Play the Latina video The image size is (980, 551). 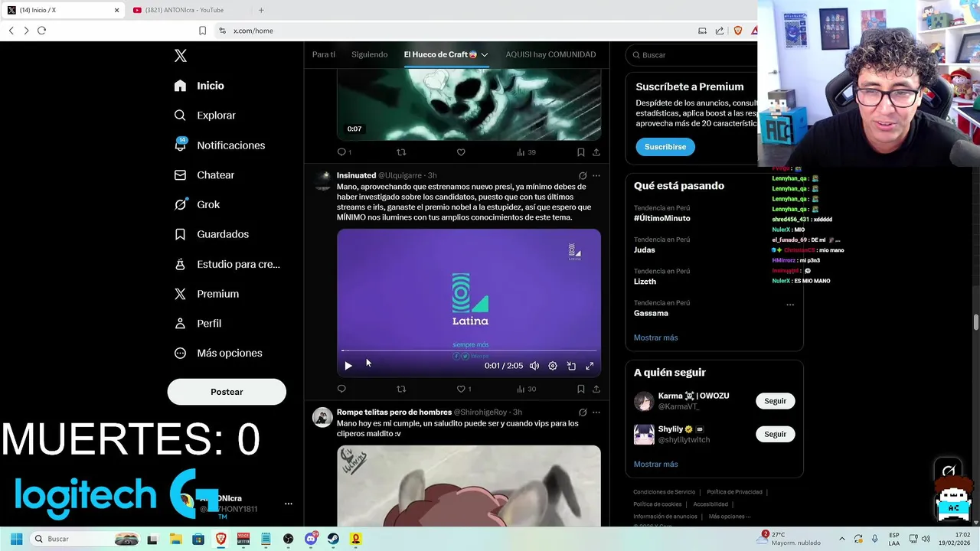[348, 366]
